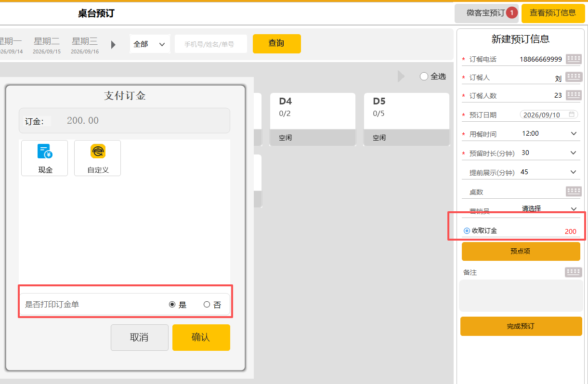Open keyboard icon beside 订餐人 name
Screen dimensions: 588x384
[x=574, y=77]
